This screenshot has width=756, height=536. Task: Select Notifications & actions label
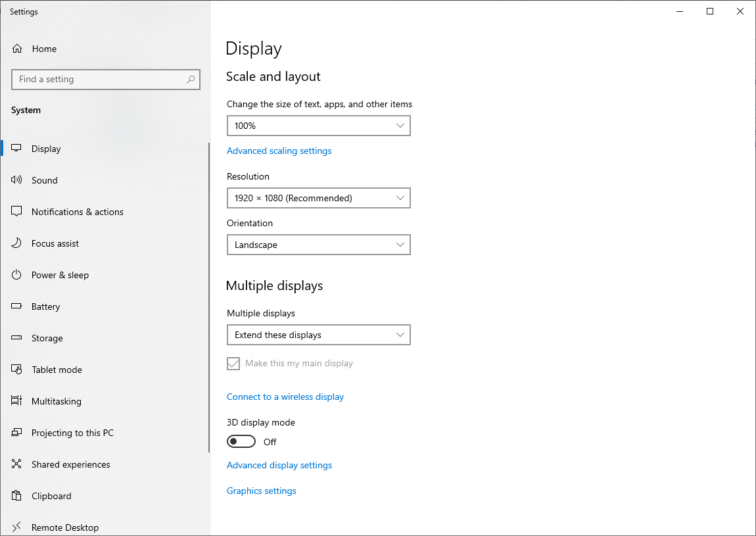pyautogui.click(x=77, y=212)
